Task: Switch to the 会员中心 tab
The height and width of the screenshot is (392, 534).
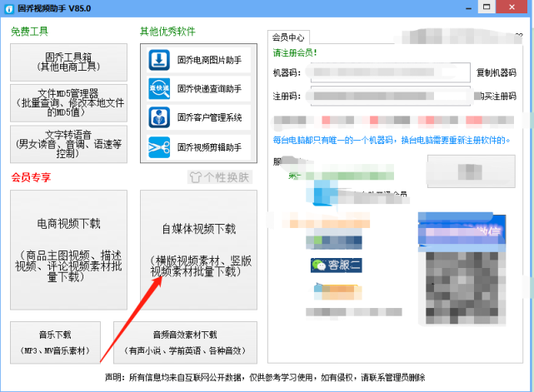Action: pos(288,37)
